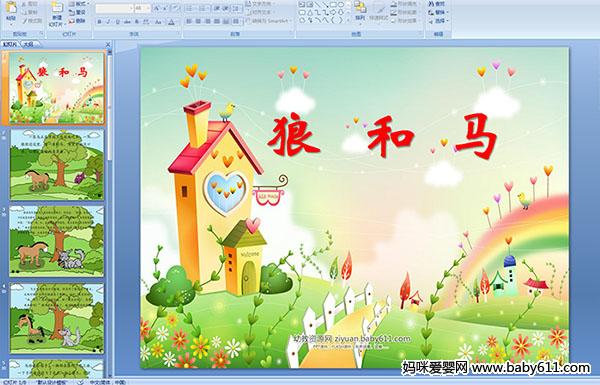This screenshot has height=385, width=600.
Task: Select the oval shape in shapes gallery
Action: 341,5
